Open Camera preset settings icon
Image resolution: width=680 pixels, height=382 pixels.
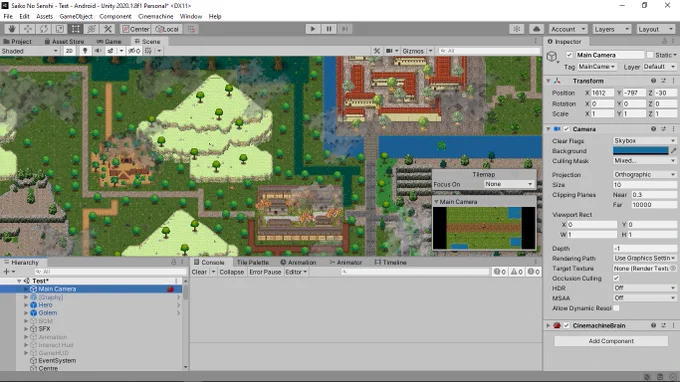(664, 129)
